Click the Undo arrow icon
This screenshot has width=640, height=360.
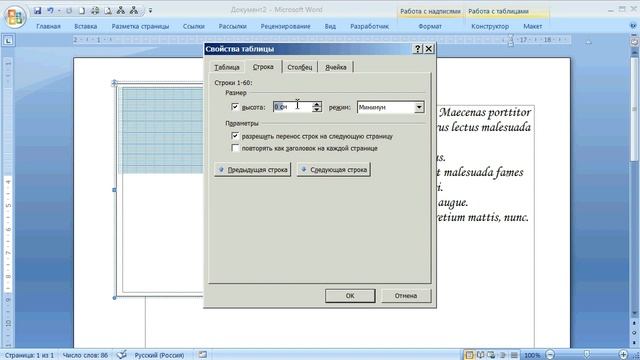(x=50, y=11)
